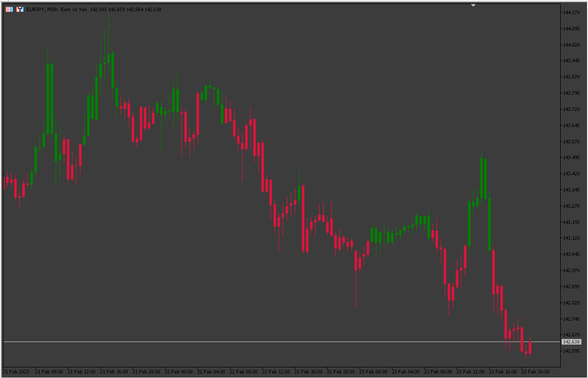Screen dimensions: 588x378
Task: Click the 21 Feb 20:30 time label
Action: pyautogui.click(x=146, y=372)
